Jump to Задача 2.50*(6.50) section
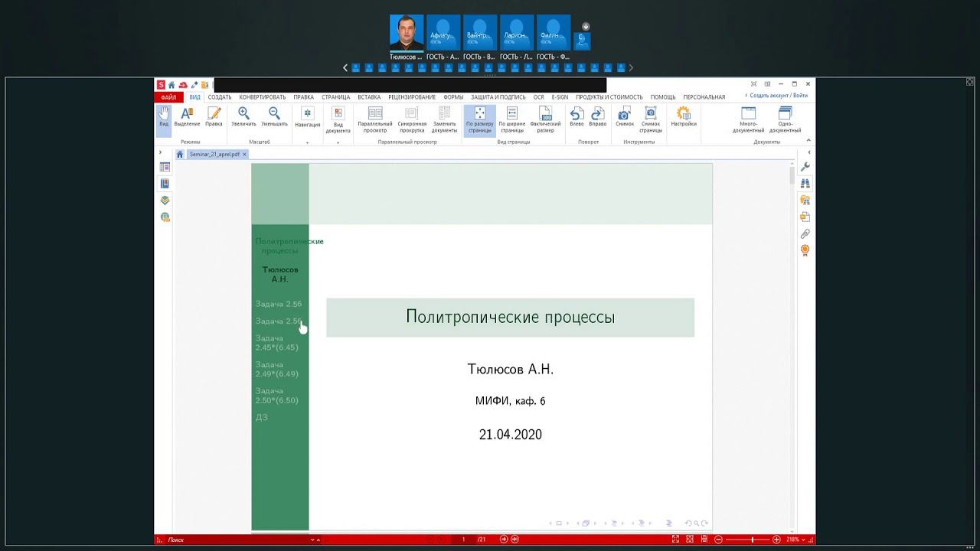Image resolution: width=980 pixels, height=551 pixels. pos(277,396)
